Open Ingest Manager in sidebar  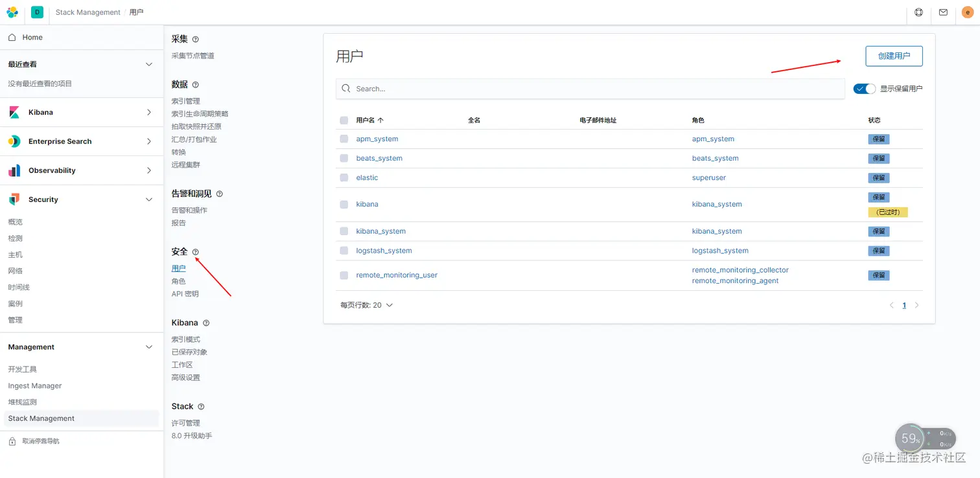35,386
